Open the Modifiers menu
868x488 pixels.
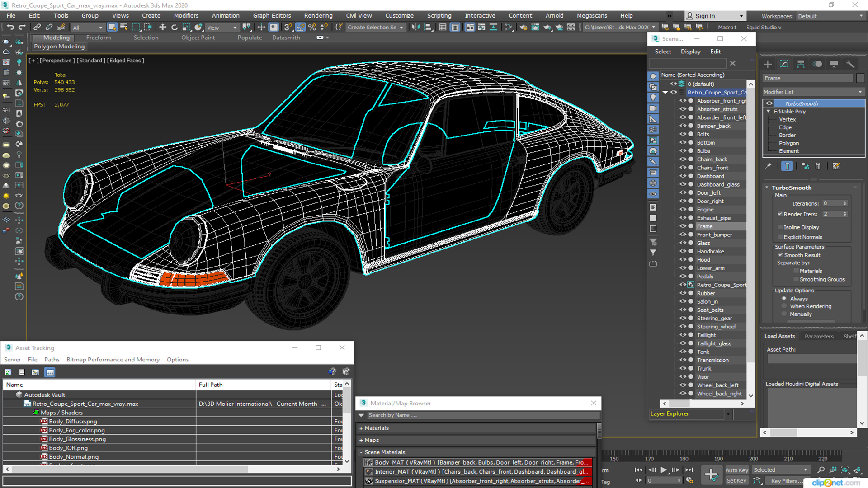(186, 15)
